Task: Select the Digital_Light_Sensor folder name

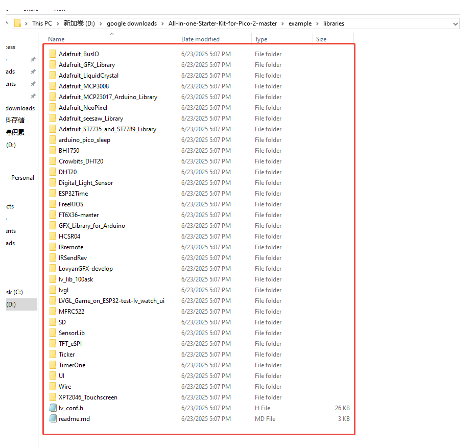Action: point(86,183)
